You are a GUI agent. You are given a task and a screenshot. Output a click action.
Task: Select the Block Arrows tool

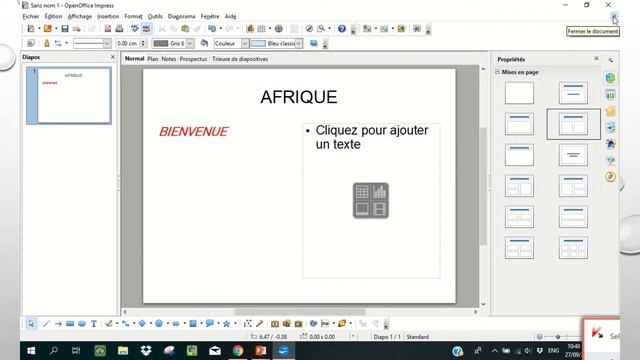[x=176, y=324]
